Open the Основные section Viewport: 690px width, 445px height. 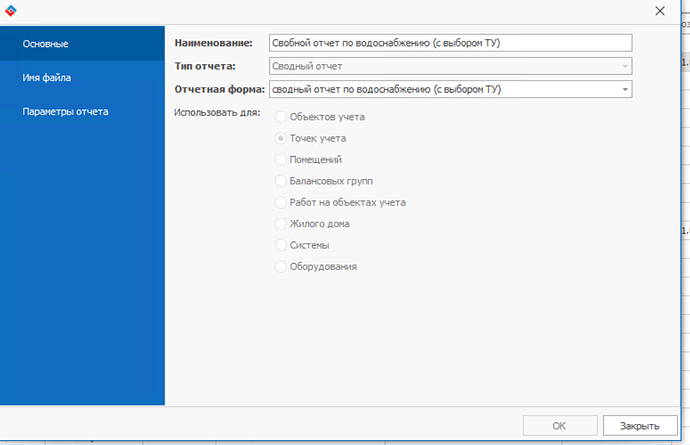click(x=82, y=44)
